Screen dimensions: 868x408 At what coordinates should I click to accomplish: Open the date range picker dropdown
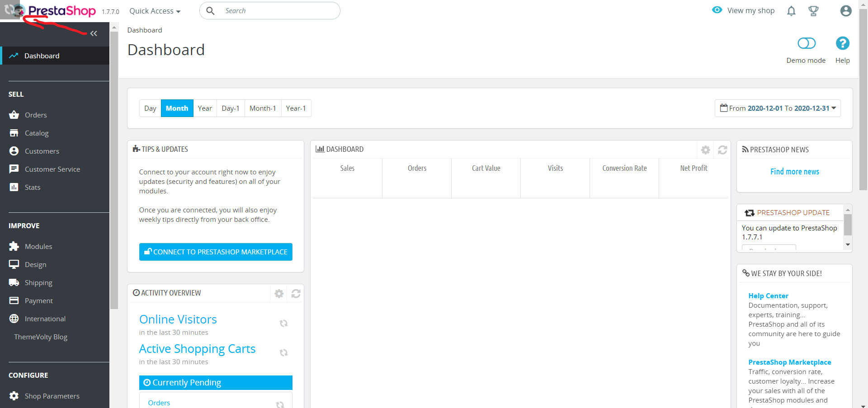[x=778, y=108]
